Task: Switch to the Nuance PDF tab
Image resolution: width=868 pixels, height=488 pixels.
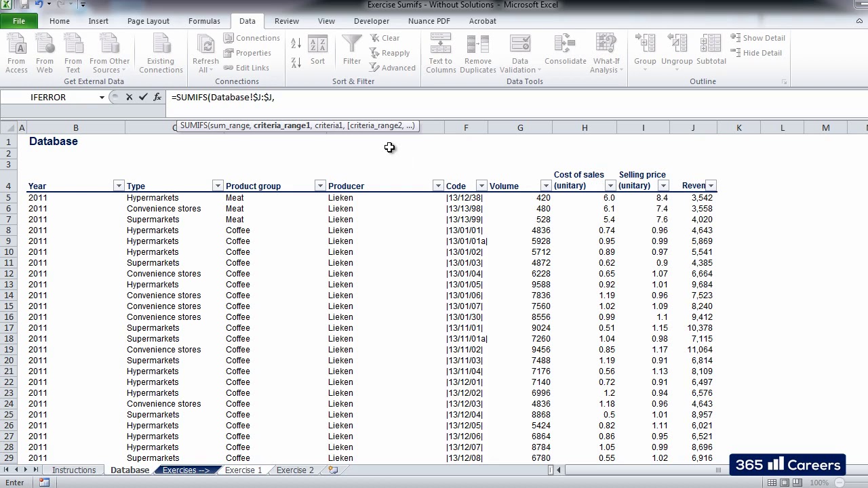Action: coord(429,21)
